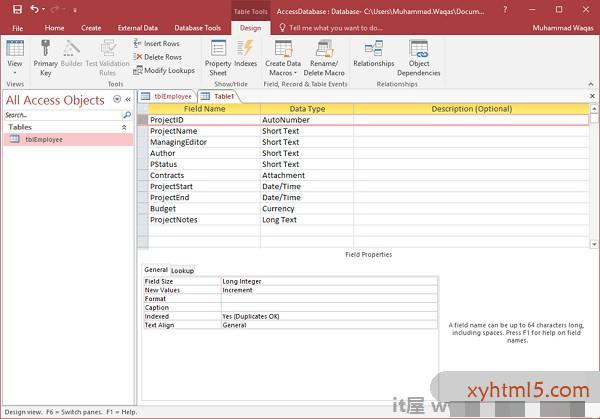Click the empty Caption property box
This screenshot has width=600, height=419.
click(x=329, y=308)
